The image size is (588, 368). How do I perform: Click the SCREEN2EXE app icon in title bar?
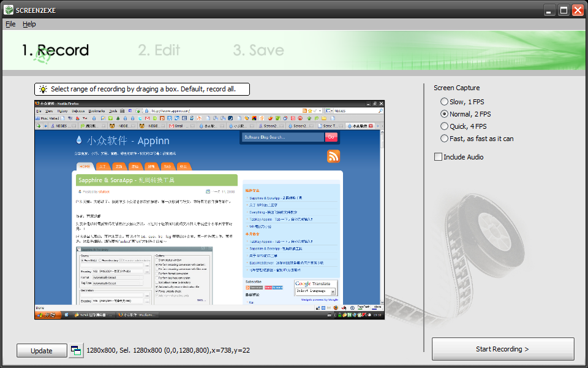pos(8,10)
